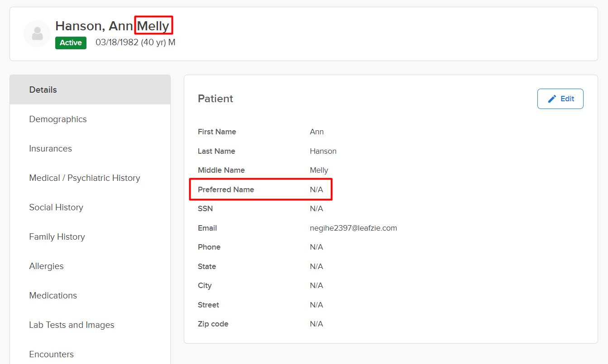This screenshot has height=364, width=608.
Task: Click the Last Name value Hanson
Action: [x=323, y=151]
